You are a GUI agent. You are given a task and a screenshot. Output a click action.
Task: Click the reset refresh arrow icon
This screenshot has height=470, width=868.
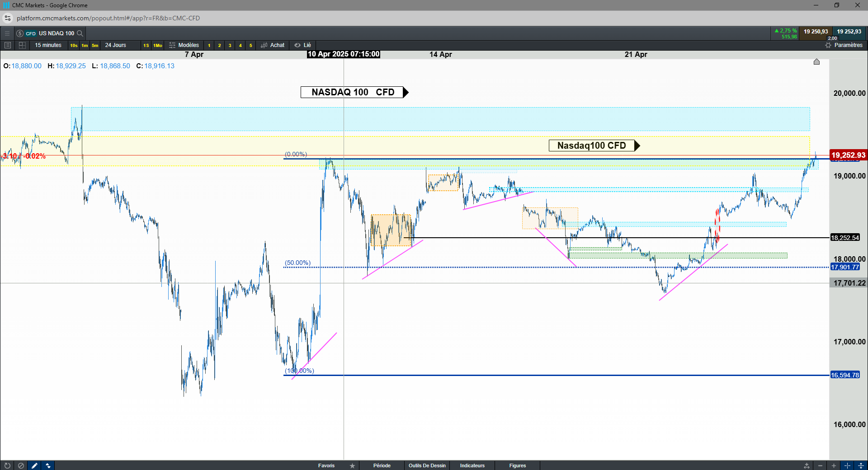tap(7, 465)
